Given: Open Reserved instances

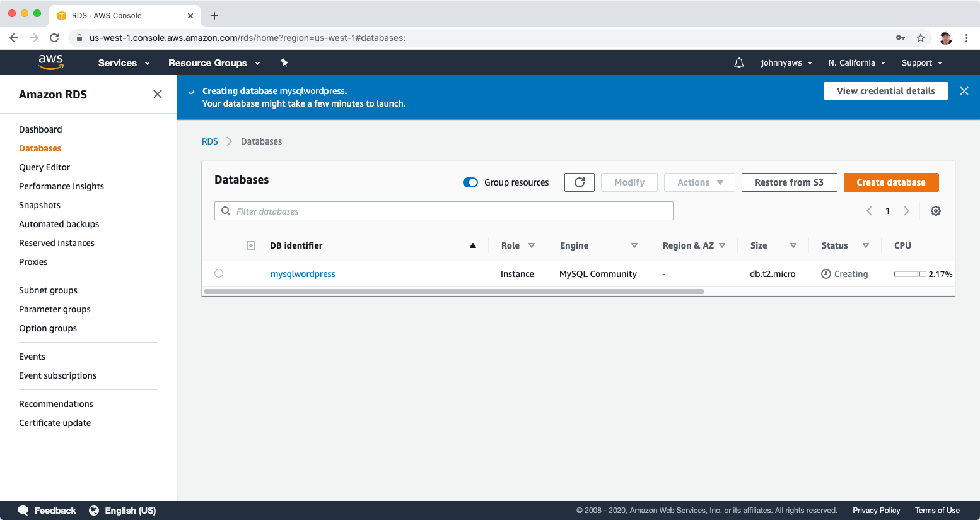Looking at the screenshot, I should point(57,243).
